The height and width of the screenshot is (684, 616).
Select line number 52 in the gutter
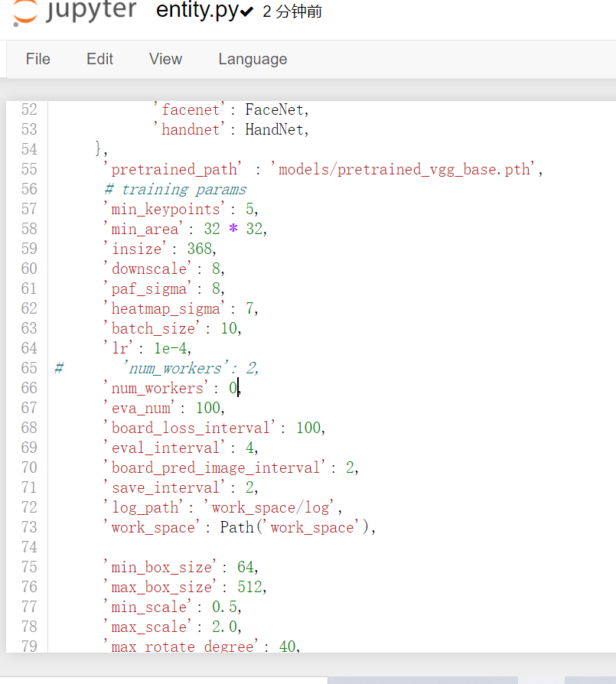(29, 109)
